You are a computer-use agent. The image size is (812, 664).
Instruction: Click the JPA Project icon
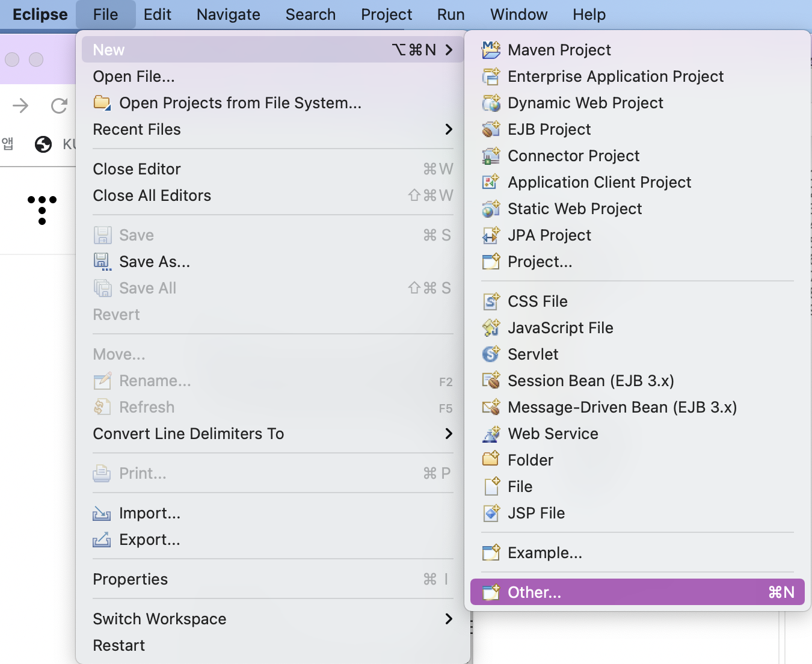pyautogui.click(x=491, y=235)
